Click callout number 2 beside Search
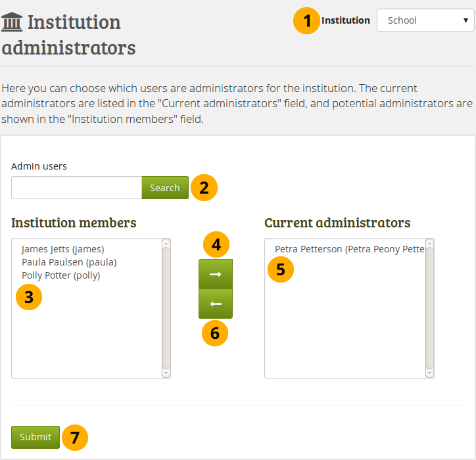Viewport: 476px width, 460px height. coord(204,188)
